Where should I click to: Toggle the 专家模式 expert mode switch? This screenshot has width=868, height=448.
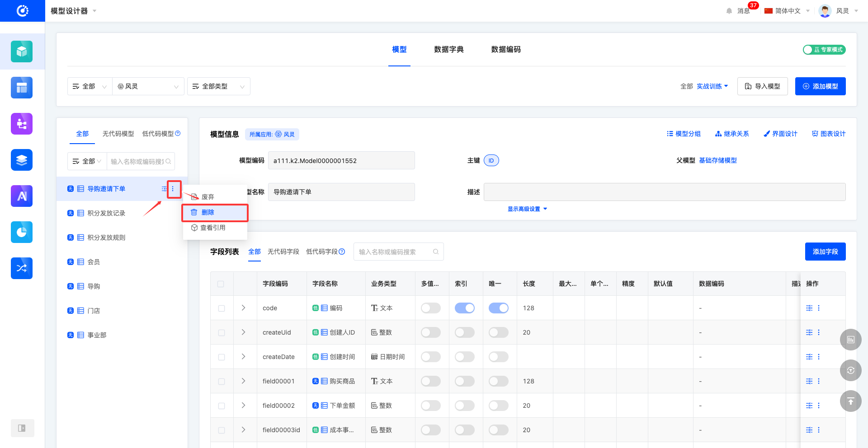[x=824, y=50]
